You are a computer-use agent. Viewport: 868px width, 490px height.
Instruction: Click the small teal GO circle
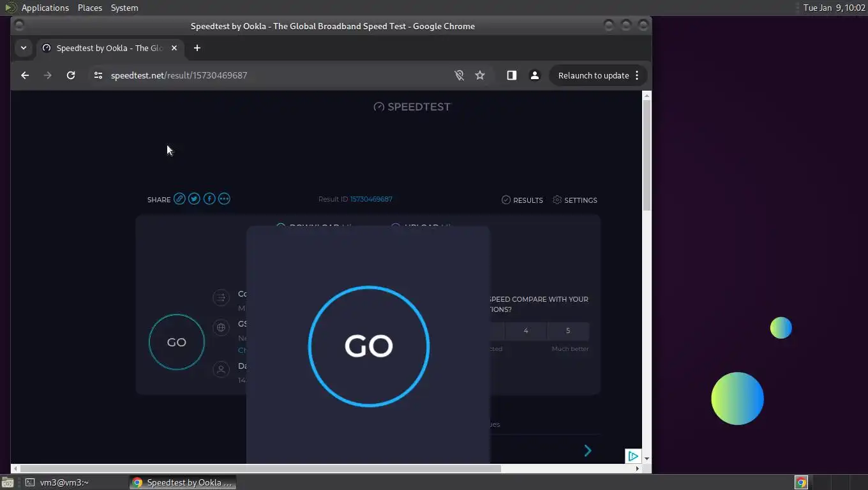pyautogui.click(x=177, y=342)
